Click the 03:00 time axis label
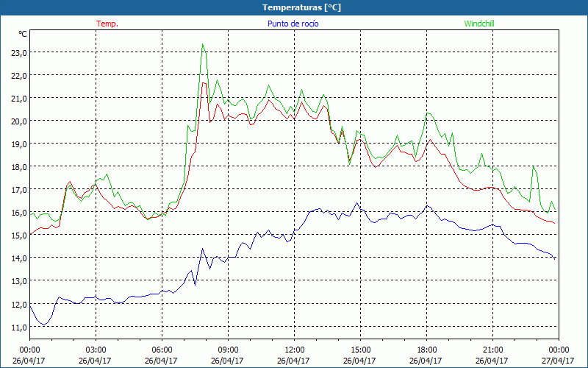 [x=96, y=349]
